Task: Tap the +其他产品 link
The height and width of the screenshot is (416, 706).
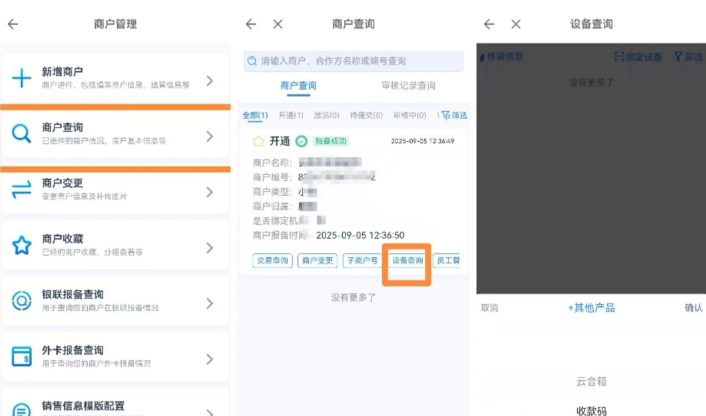Action: (591, 308)
